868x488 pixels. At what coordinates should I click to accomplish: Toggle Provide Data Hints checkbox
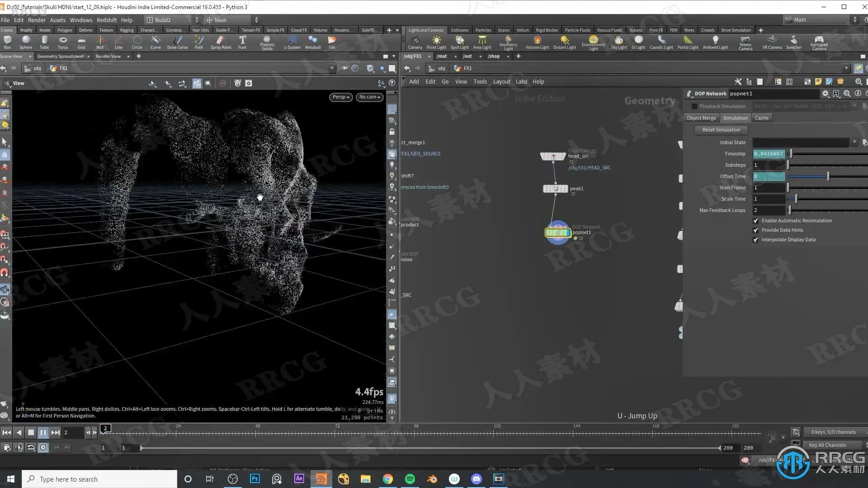[x=755, y=230]
